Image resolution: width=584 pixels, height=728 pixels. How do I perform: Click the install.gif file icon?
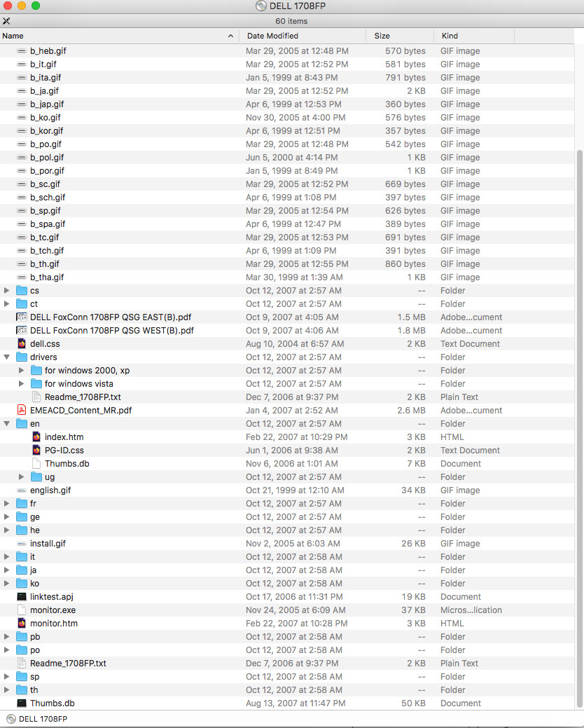pos(21,544)
